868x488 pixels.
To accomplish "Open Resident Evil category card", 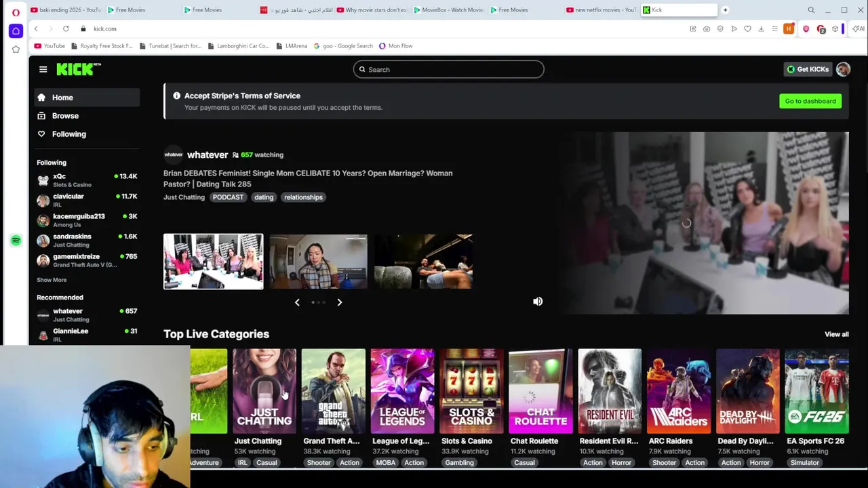I will pyautogui.click(x=610, y=391).
